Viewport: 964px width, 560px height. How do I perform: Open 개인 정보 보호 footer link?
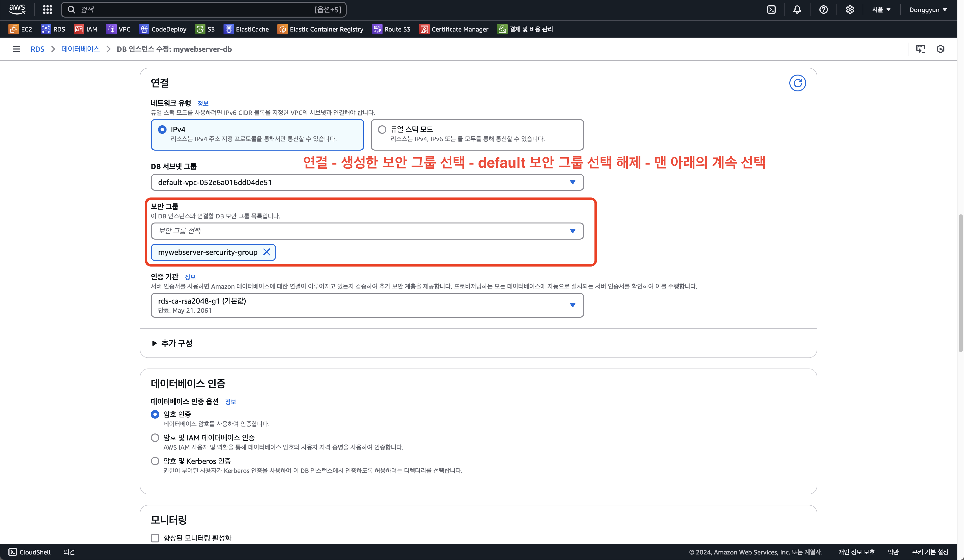tap(856, 552)
